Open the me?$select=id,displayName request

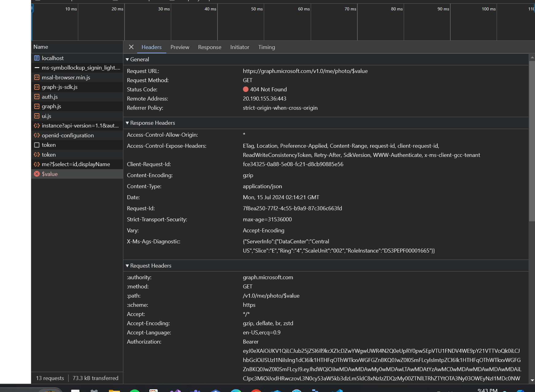[x=77, y=164]
